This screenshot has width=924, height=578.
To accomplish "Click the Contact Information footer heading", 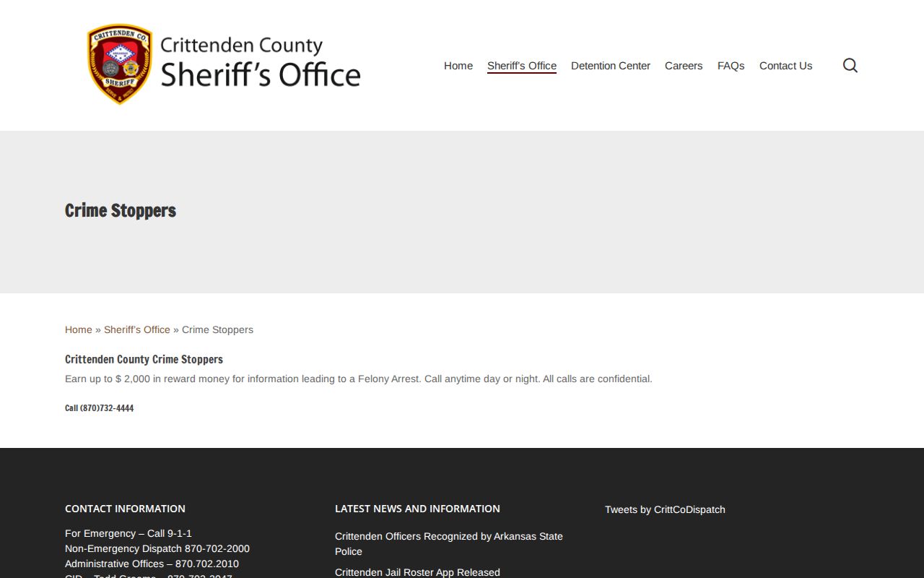I will (125, 509).
